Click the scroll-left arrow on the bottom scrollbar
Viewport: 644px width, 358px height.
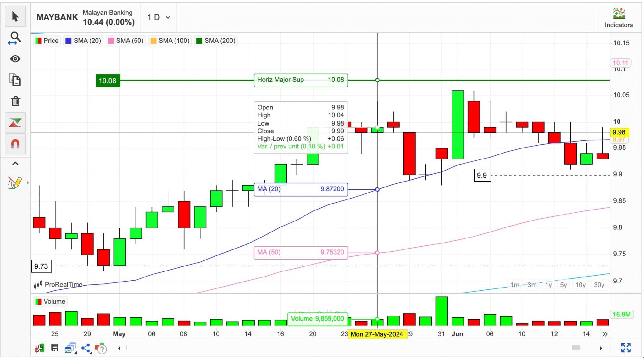point(119,348)
